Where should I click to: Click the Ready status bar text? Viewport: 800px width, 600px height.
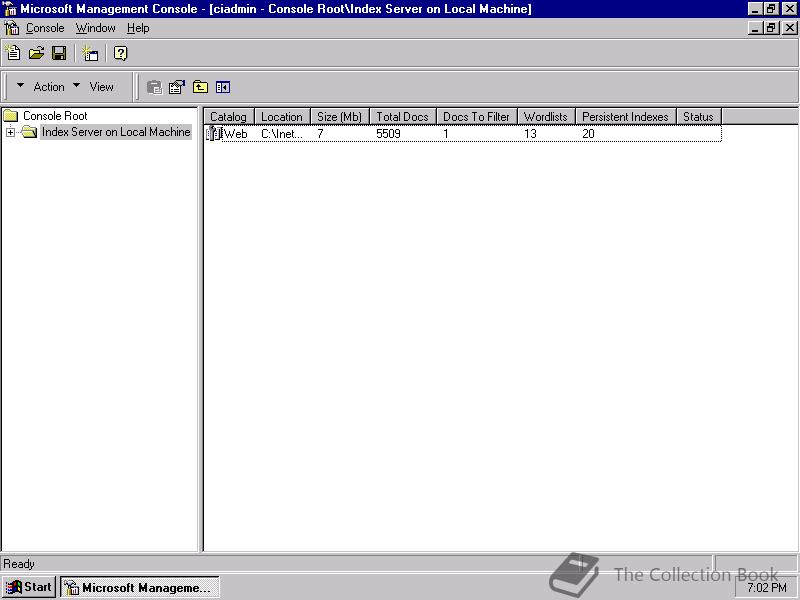19,564
